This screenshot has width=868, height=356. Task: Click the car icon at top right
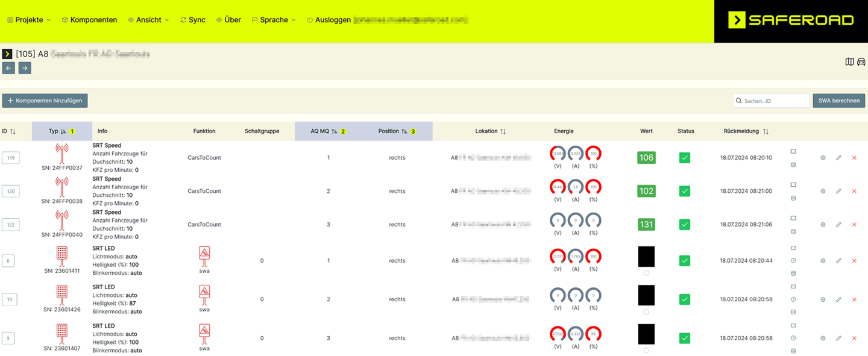[x=861, y=61]
